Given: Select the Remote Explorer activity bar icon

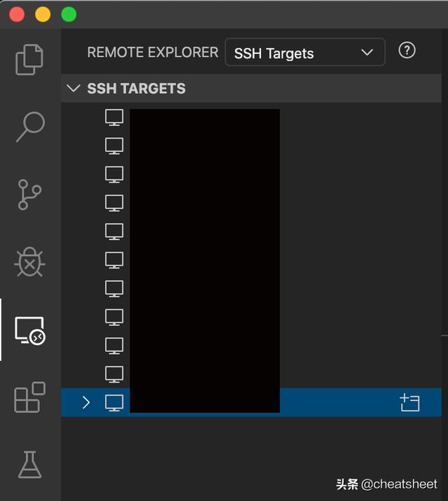Looking at the screenshot, I should pyautogui.click(x=30, y=331).
